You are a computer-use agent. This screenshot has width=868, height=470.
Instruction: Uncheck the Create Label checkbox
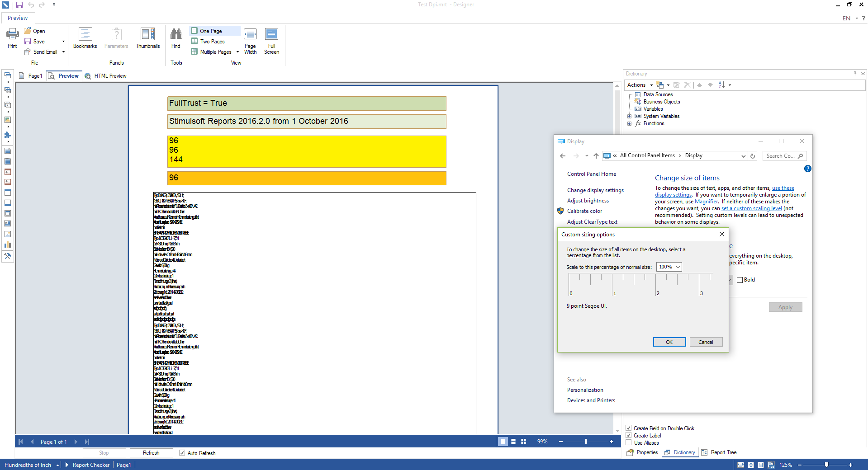628,435
